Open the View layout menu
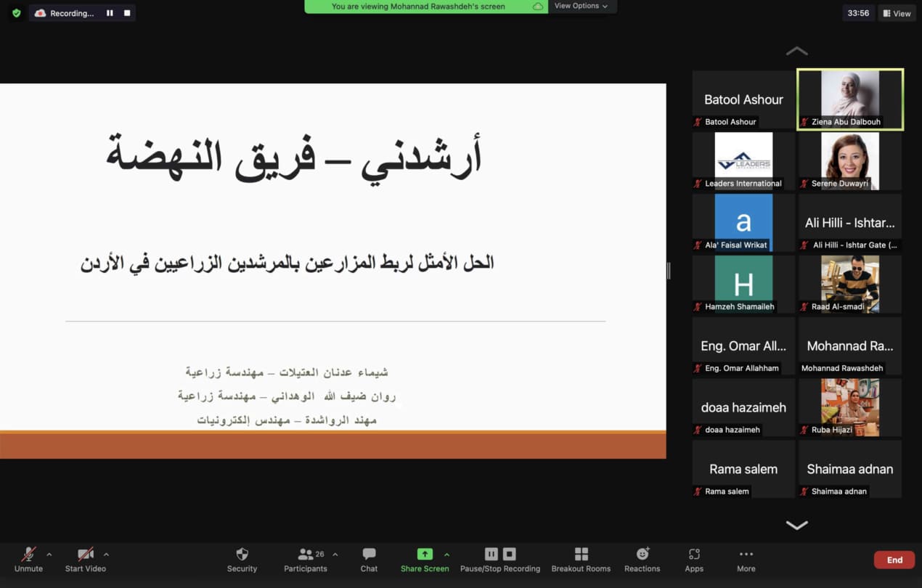Screen dimensions: 922x588 click(897, 13)
